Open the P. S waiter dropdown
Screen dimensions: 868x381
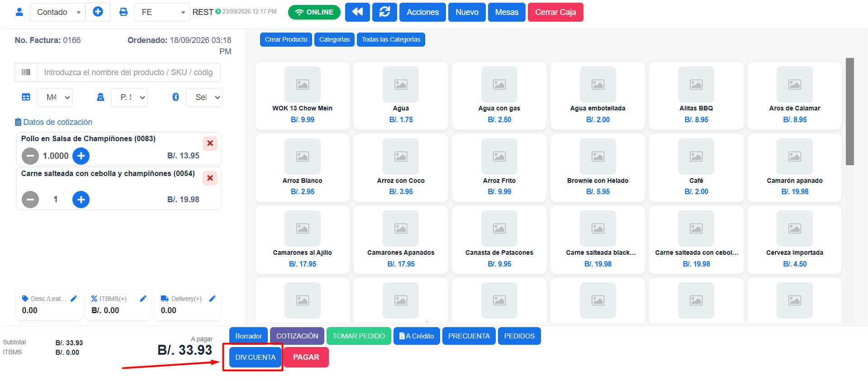tap(129, 97)
